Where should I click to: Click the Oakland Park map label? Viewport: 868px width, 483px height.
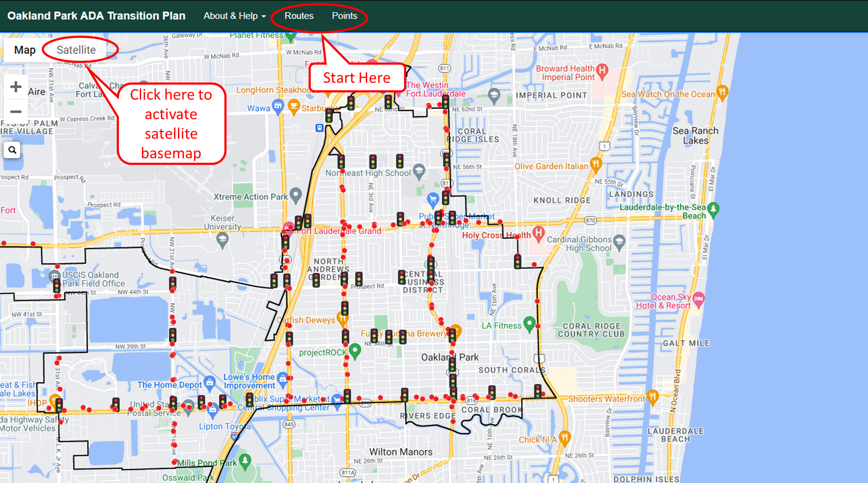[450, 358]
